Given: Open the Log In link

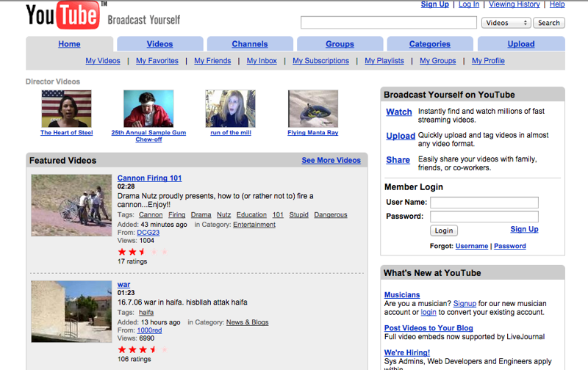Looking at the screenshot, I should (x=469, y=4).
